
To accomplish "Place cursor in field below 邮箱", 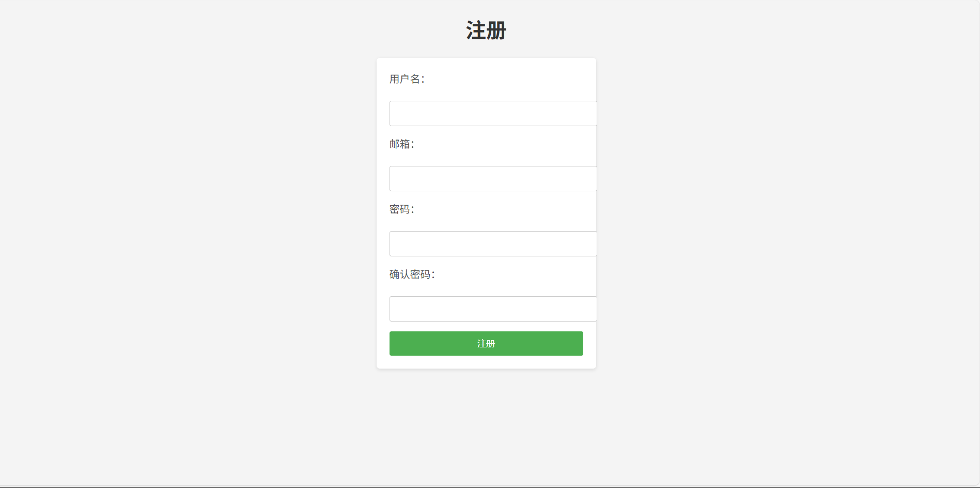I will click(x=493, y=178).
